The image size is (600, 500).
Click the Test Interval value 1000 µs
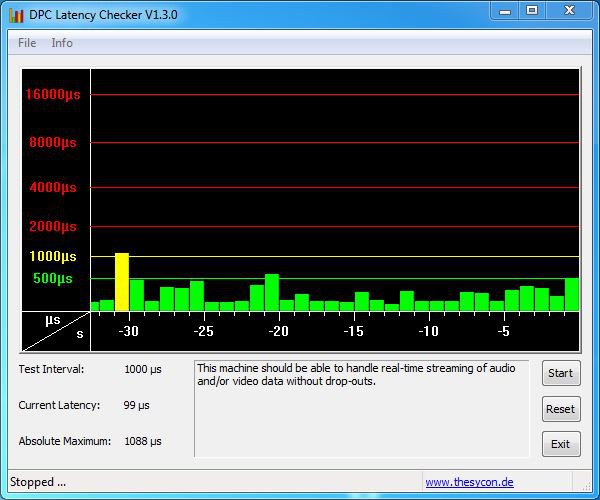pos(142,369)
